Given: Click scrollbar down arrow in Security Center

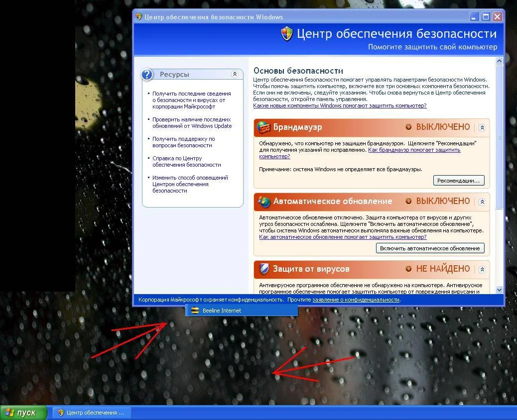Looking at the screenshot, I should click(499, 290).
